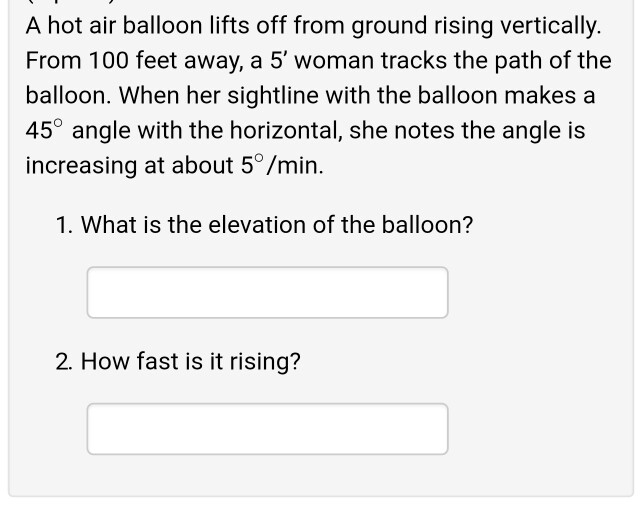Select the list number '1.' before the first question
Image resolution: width=644 pixels, height=511 pixels.
point(64,225)
